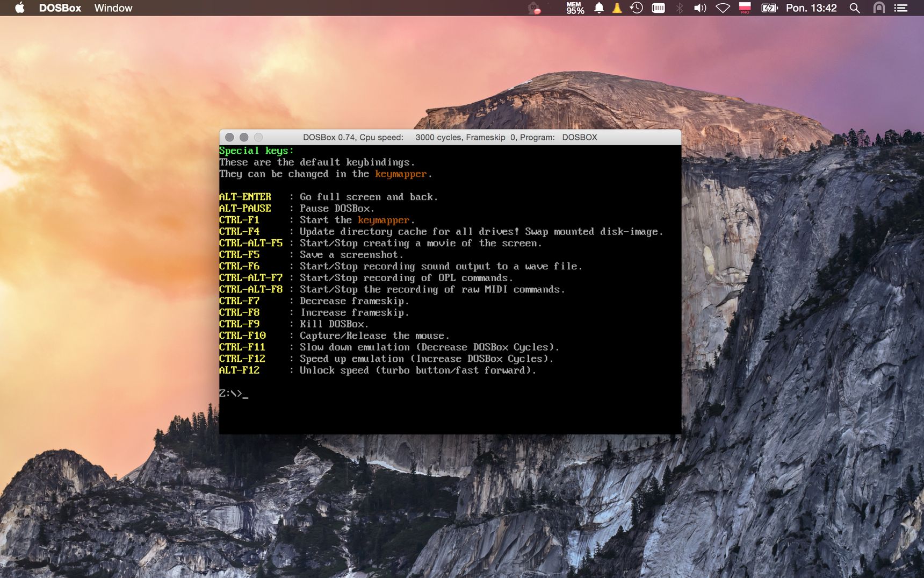The width and height of the screenshot is (924, 578).
Task: Click the CTRL-F8 key label
Action: 239,312
